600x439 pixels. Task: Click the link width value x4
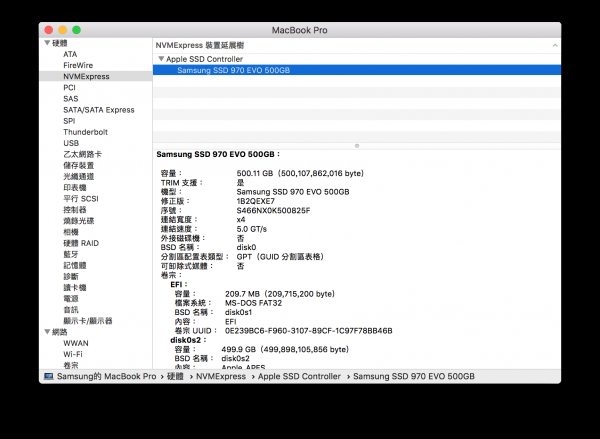241,220
